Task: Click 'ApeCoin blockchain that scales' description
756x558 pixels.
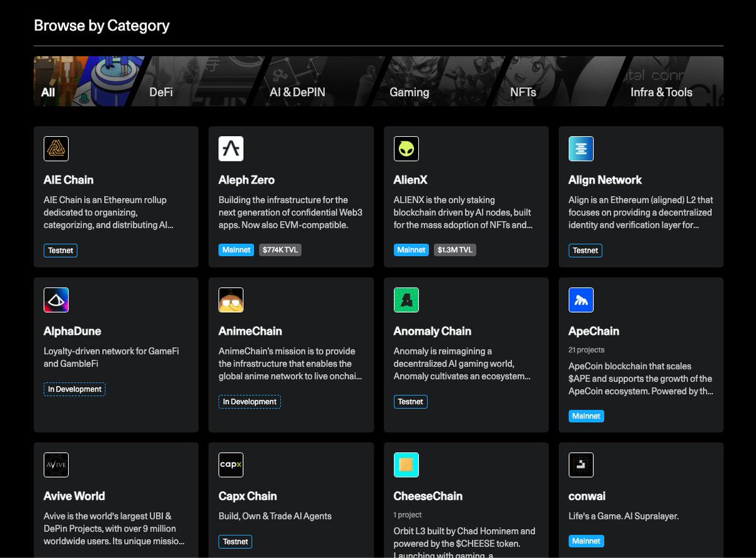Action: (x=641, y=378)
